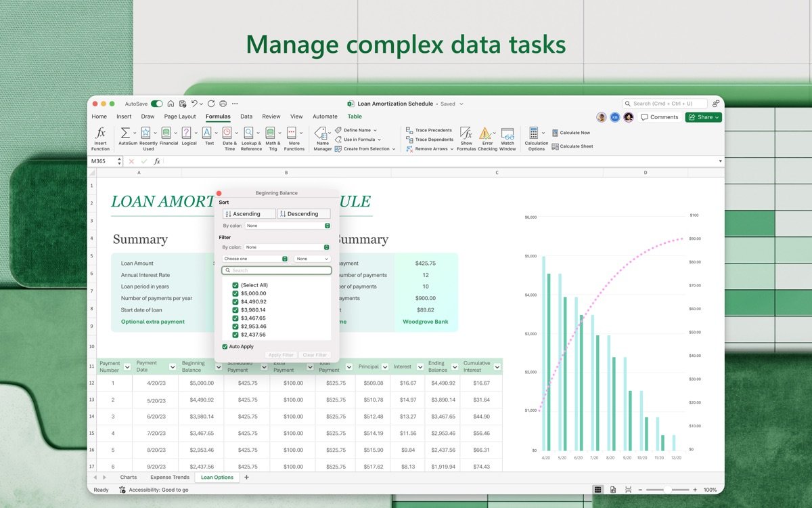Click the Share button
The width and height of the screenshot is (812, 508).
point(704,117)
